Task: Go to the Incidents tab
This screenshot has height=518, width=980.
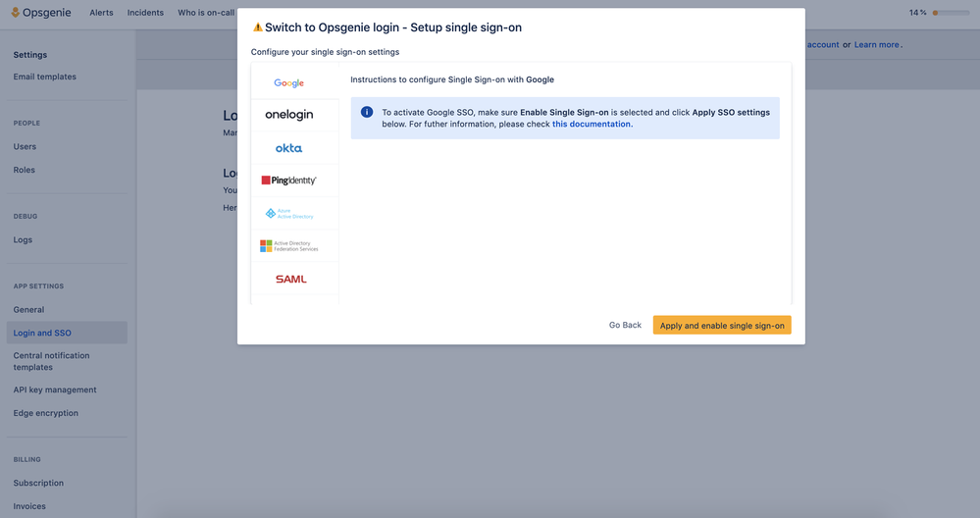Action: tap(145, 13)
